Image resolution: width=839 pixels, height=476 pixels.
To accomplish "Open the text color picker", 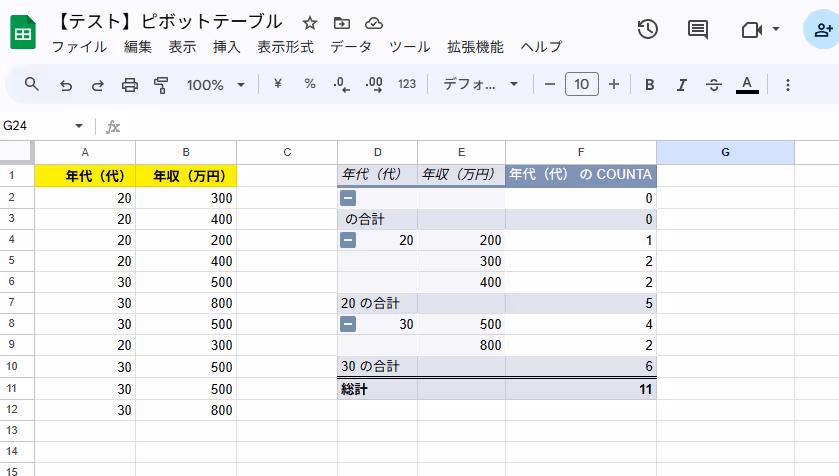I will [x=747, y=85].
